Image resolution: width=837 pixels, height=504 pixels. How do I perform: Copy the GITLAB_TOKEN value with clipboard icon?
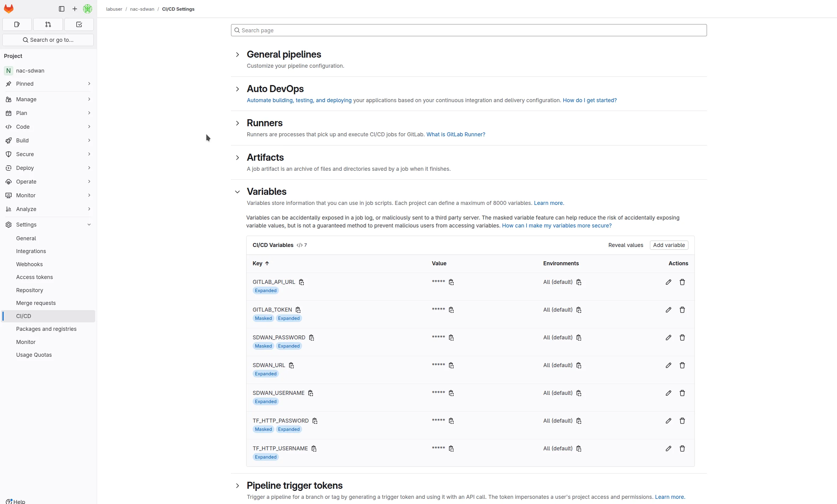tap(451, 309)
